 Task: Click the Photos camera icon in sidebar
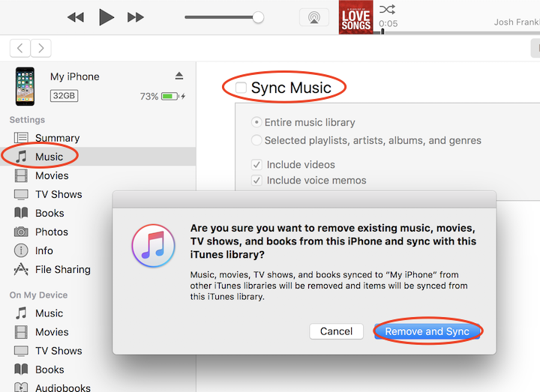[x=21, y=232]
